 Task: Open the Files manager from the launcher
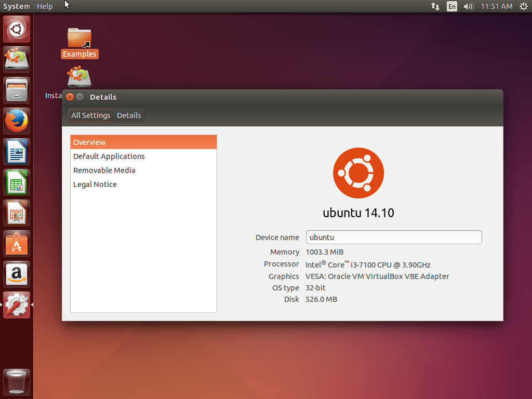(16, 90)
